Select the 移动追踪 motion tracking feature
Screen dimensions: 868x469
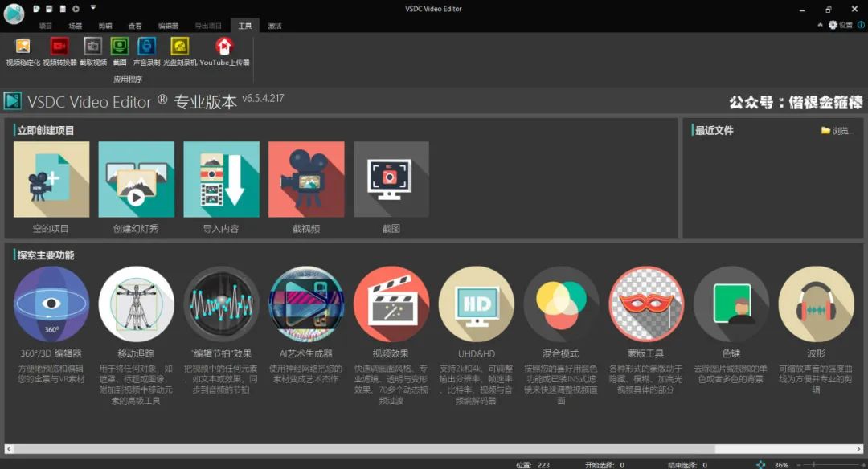click(136, 304)
